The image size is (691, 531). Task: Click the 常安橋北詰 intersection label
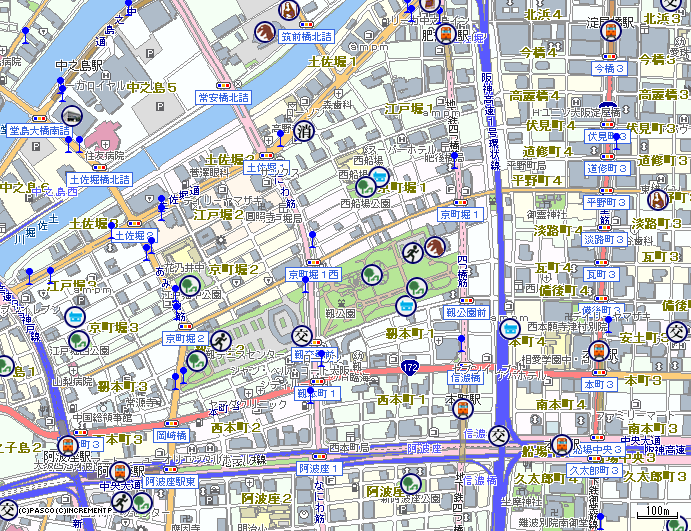click(x=223, y=98)
